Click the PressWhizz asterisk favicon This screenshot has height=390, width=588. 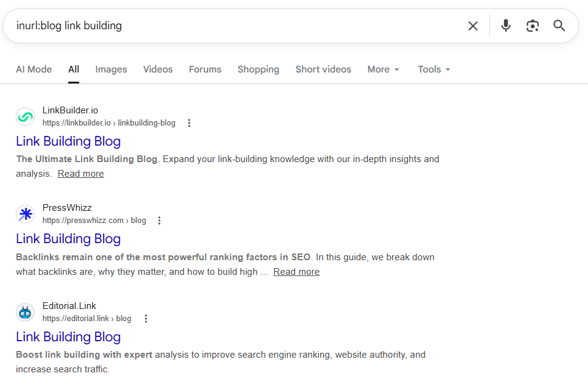[x=25, y=214]
